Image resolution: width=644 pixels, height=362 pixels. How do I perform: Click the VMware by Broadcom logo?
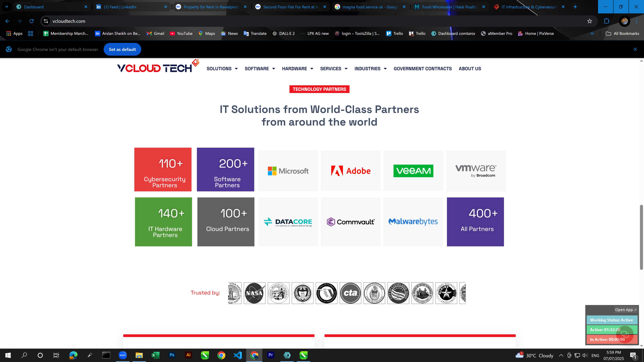point(476,171)
